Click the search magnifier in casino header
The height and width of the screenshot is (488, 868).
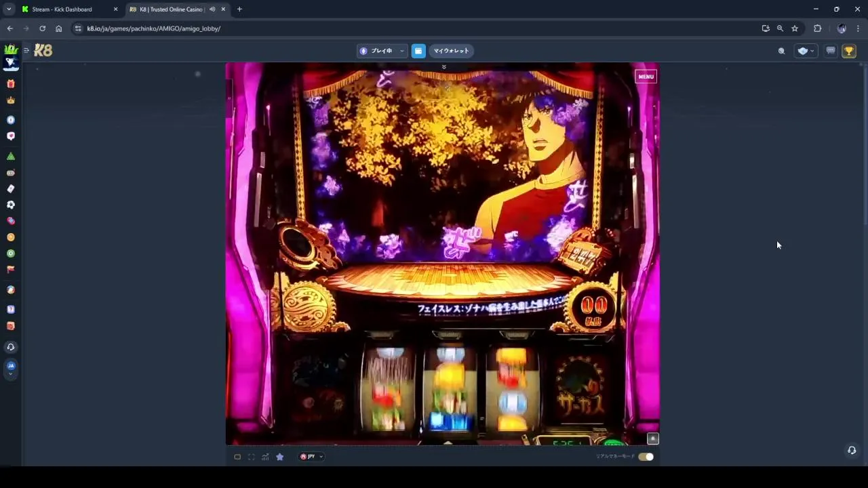[x=781, y=51]
